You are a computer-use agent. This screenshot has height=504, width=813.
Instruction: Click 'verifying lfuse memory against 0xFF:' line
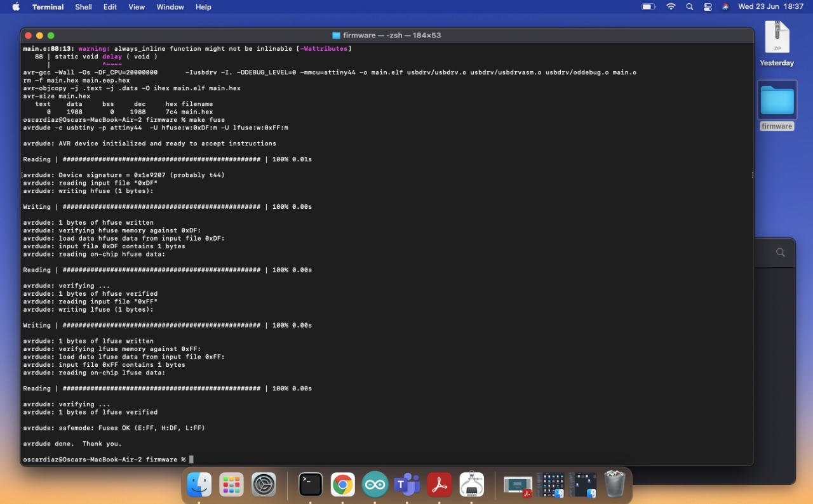112,349
